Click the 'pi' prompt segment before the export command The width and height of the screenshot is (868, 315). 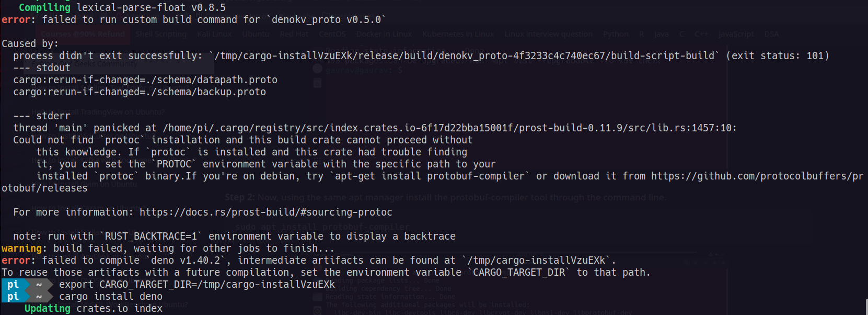(13, 284)
